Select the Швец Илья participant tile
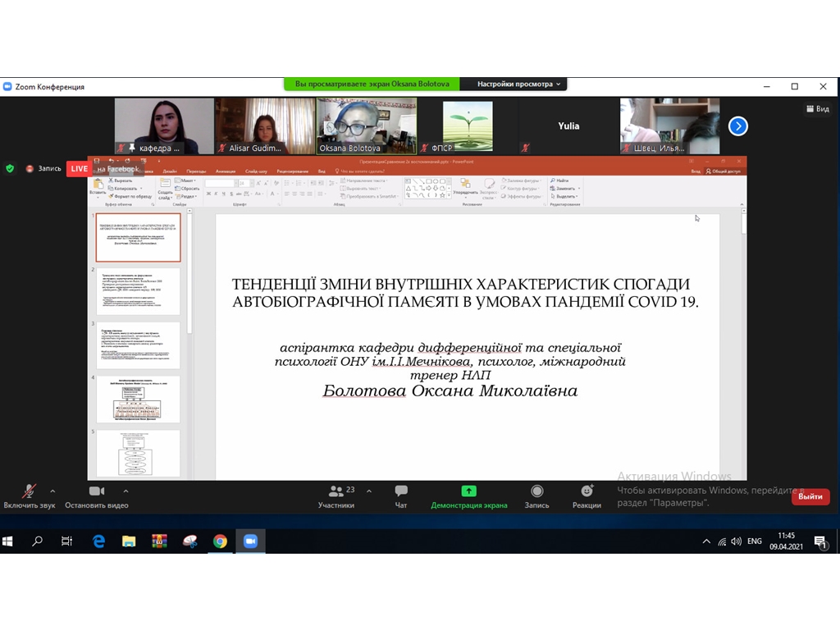The image size is (840, 630). [669, 126]
